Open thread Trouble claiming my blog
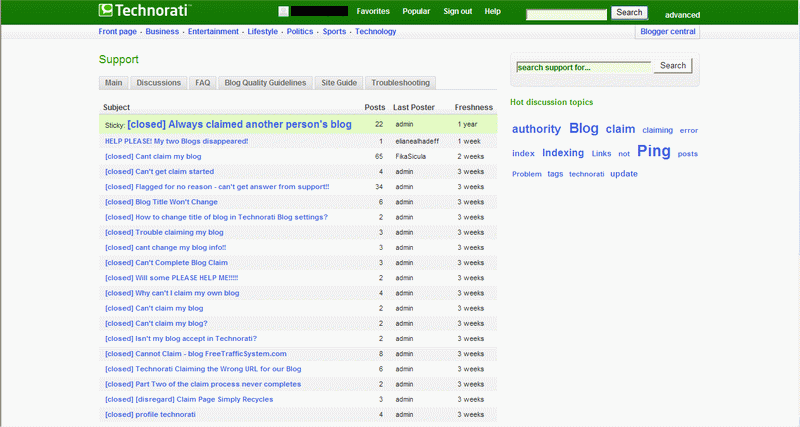 164,233
